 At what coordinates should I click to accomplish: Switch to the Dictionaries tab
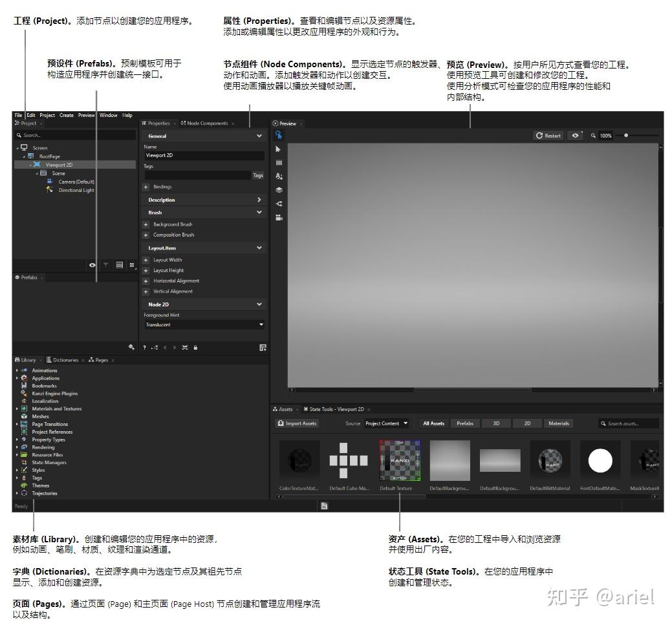tap(65, 360)
